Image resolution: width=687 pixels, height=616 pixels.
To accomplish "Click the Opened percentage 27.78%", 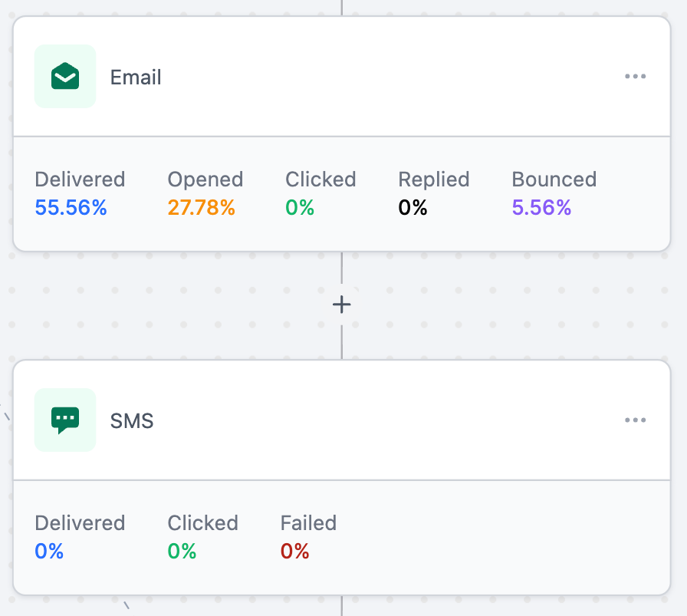I will click(x=201, y=207).
